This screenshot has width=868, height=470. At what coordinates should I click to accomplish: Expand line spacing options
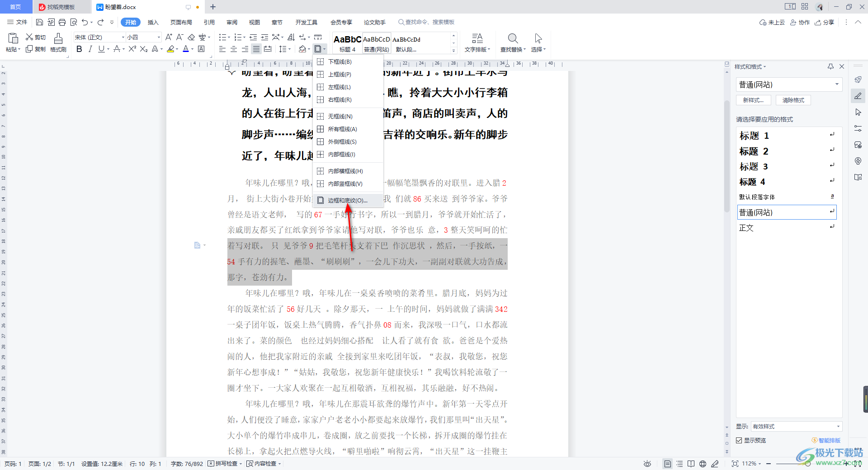click(x=289, y=49)
